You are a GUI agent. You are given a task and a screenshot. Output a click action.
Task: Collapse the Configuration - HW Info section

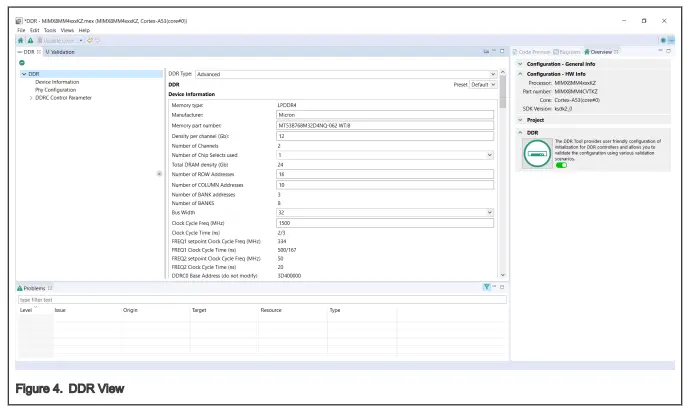[x=520, y=74]
